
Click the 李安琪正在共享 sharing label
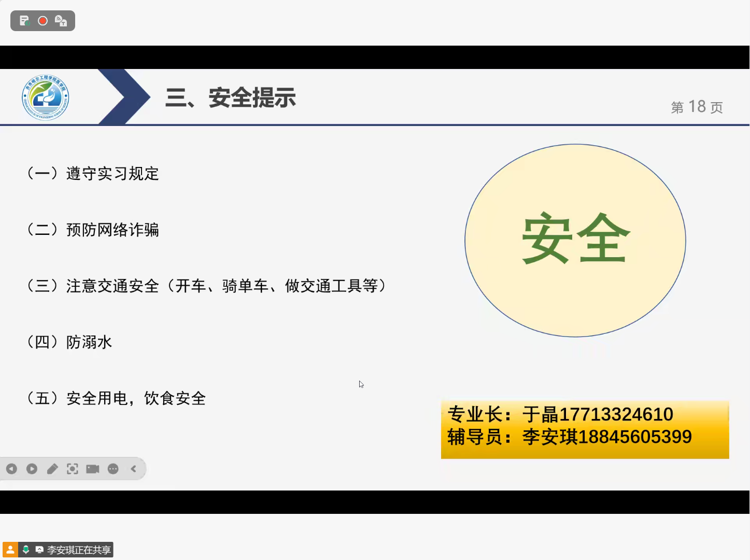tap(79, 550)
